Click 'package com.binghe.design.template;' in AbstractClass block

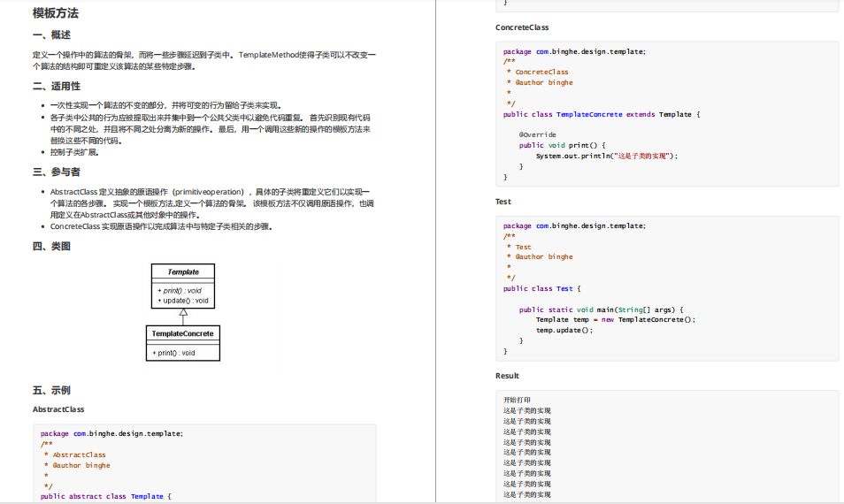(x=112, y=433)
